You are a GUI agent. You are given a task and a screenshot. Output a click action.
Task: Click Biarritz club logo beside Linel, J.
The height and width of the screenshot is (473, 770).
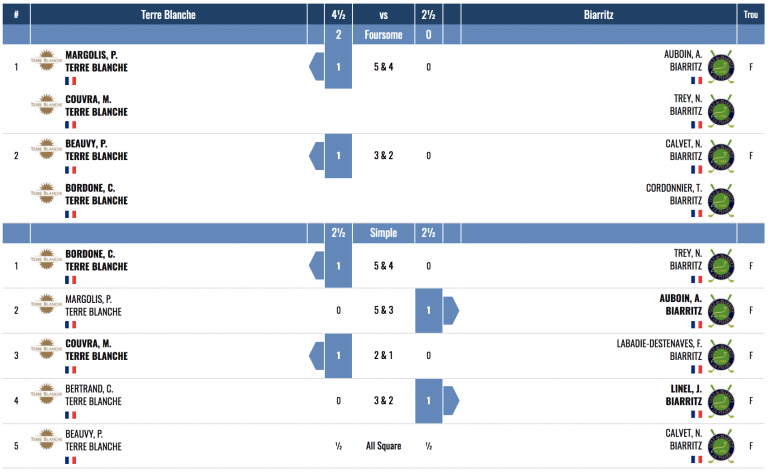(x=720, y=401)
